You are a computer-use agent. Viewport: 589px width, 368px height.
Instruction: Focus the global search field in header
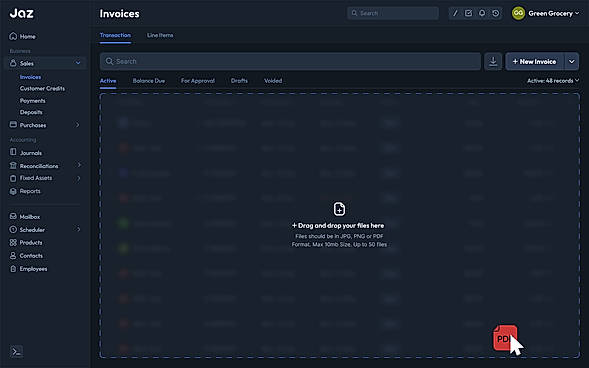tap(393, 13)
